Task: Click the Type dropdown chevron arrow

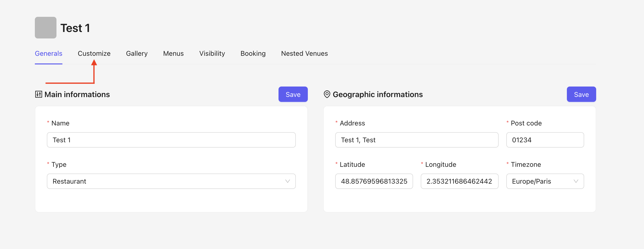Action: 287,181
